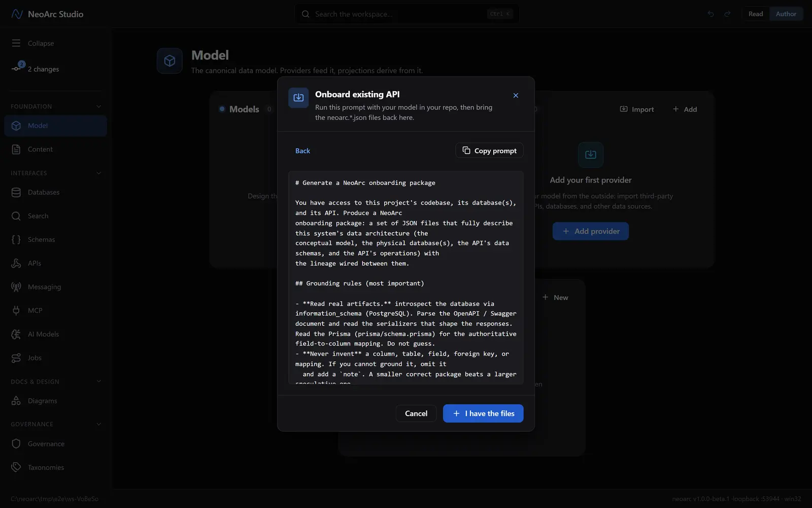
Task: Click the Copy prompt button
Action: pyautogui.click(x=489, y=150)
